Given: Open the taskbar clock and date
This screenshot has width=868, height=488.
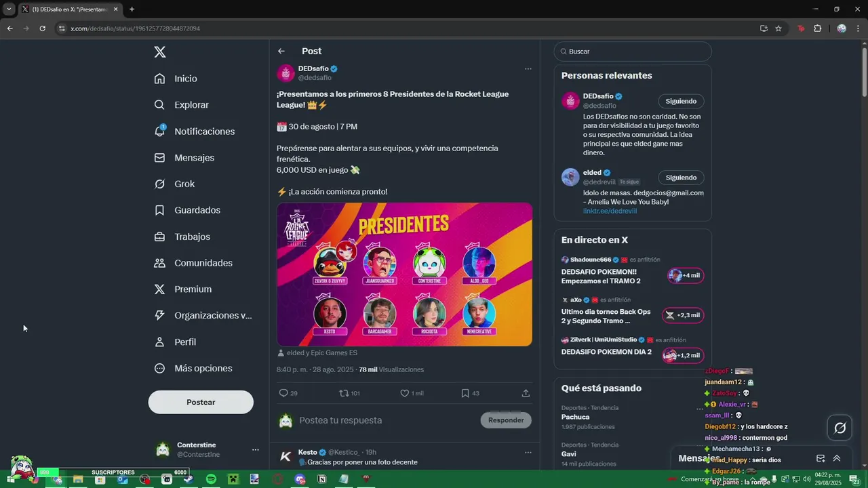Looking at the screenshot, I should tap(827, 479).
